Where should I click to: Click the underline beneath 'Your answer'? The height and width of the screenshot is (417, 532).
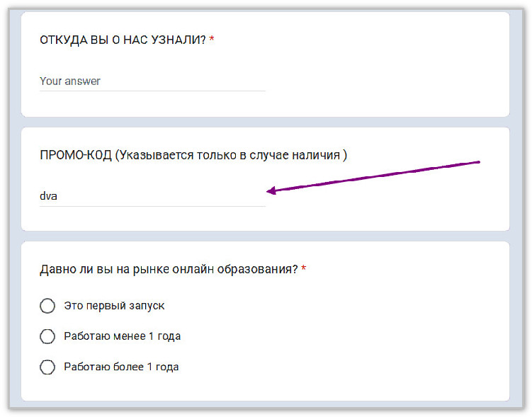tap(152, 91)
